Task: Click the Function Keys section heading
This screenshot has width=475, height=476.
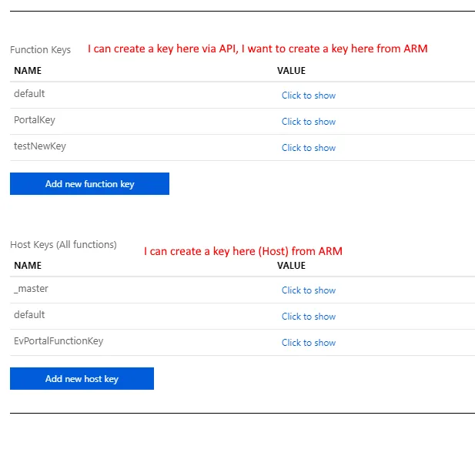Action: [x=40, y=50]
